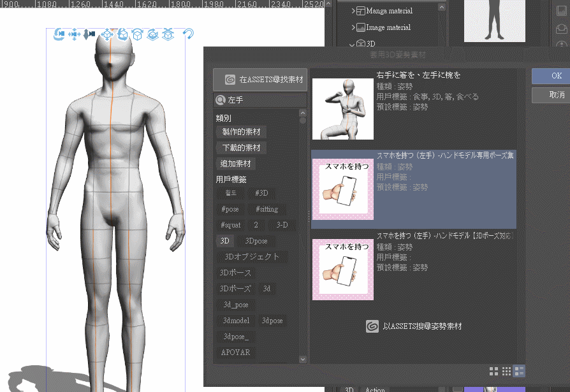Viewport: 570px width, 392px height.
Task: Toggle the 3dmodel user tag
Action: 236,321
